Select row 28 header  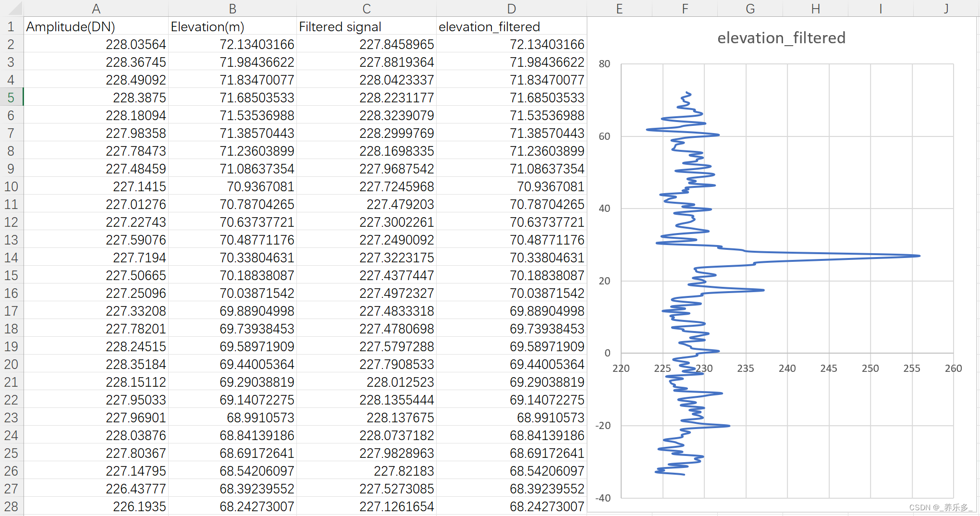[12, 506]
